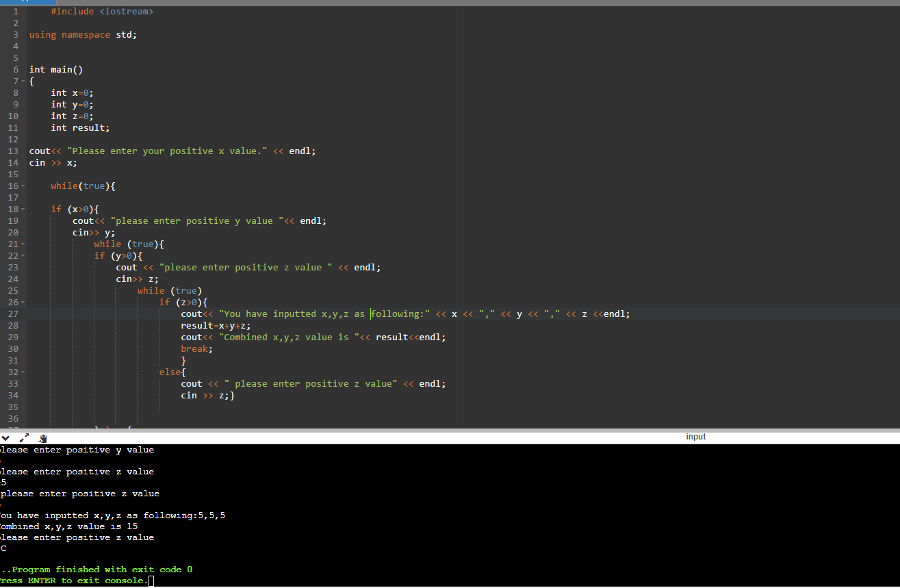Click the 'int z=0;' declaration
This screenshot has width=900, height=588.
click(x=72, y=116)
